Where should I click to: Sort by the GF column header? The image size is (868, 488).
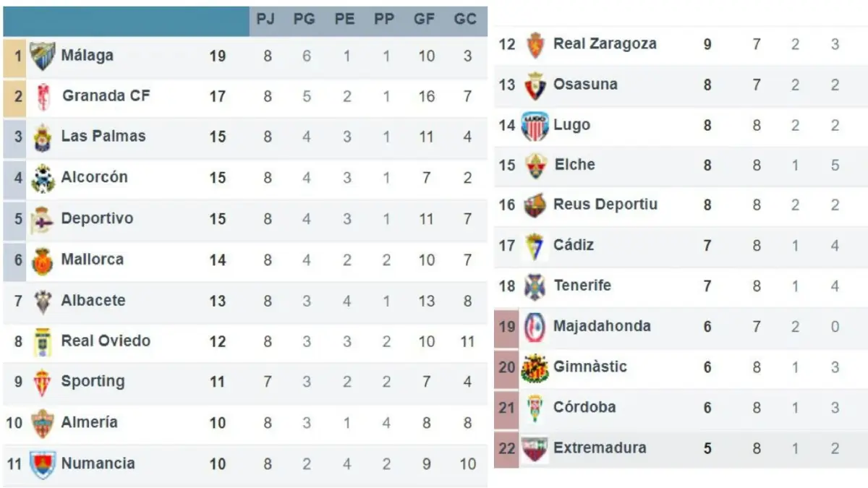[x=425, y=20]
